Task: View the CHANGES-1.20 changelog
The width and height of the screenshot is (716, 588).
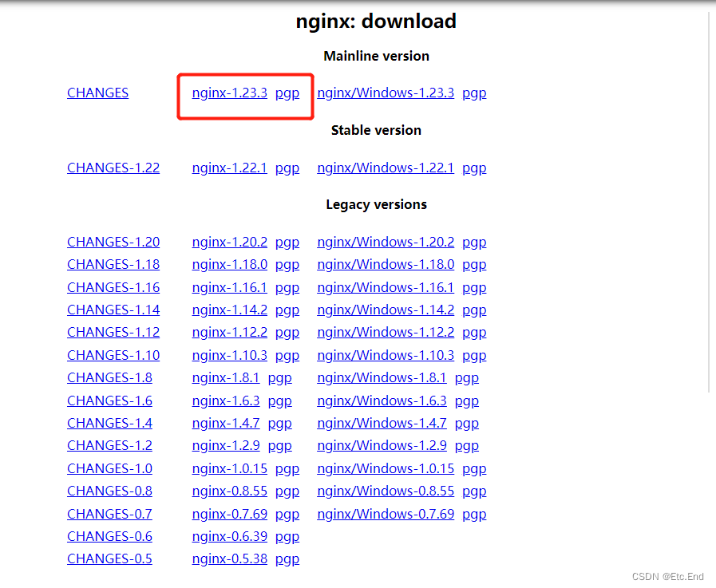Action: [113, 242]
